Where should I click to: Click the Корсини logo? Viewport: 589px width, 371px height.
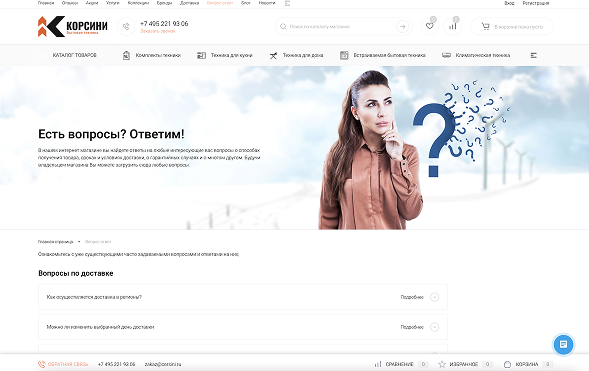coord(72,26)
